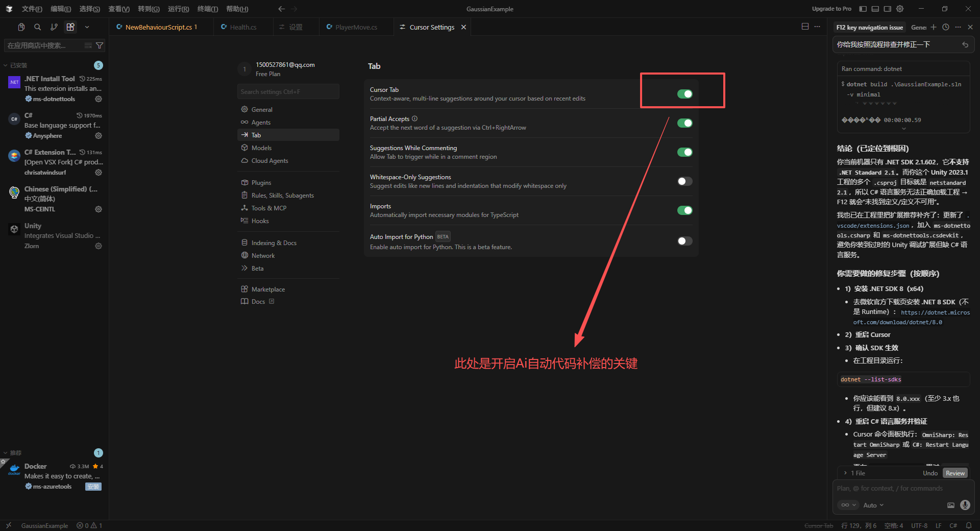Open the .NET 8 SDK download link
980x531 pixels.
click(x=912, y=317)
